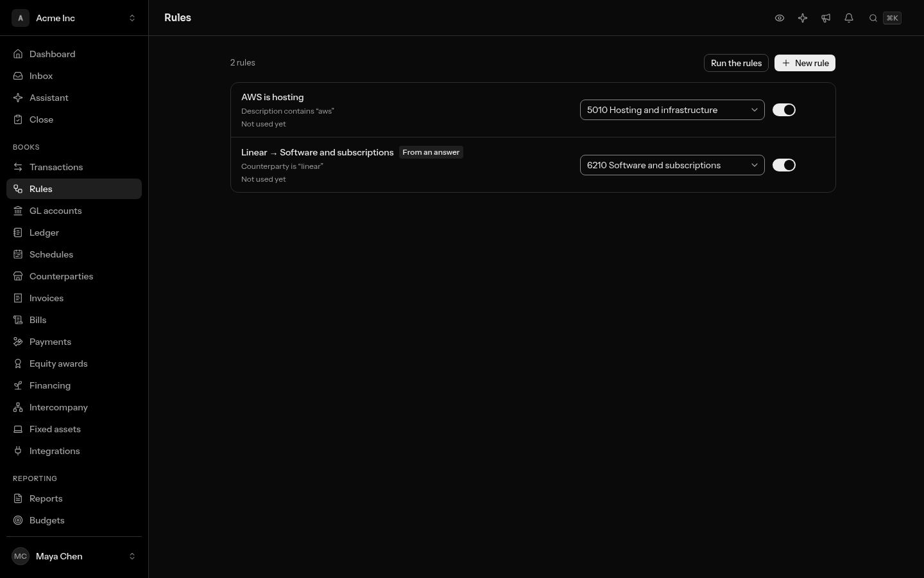Go to Ledger in the sidebar

click(x=74, y=232)
